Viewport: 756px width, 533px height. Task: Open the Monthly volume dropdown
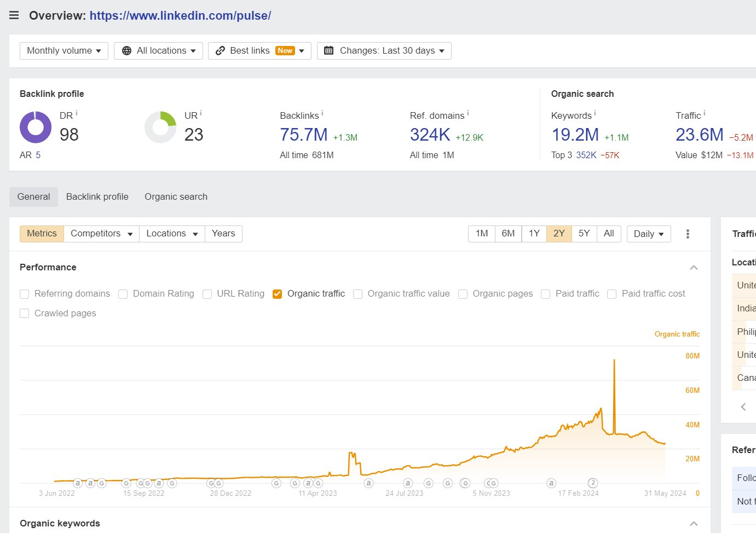tap(64, 51)
